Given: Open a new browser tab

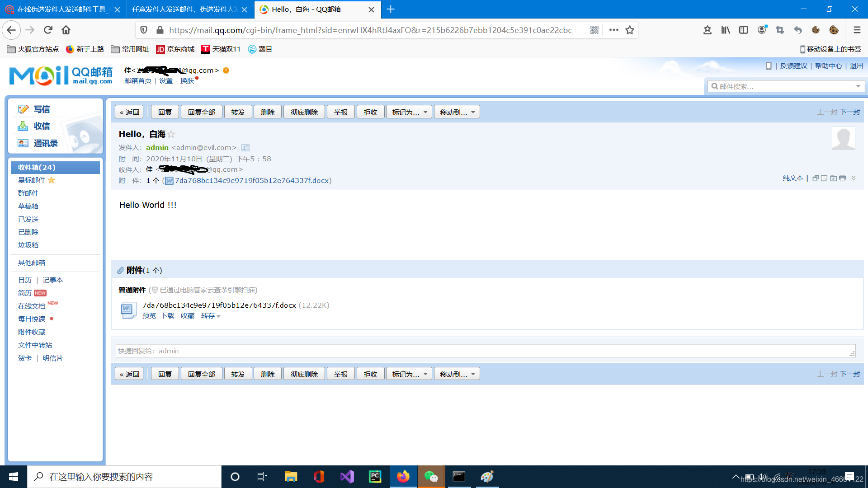Looking at the screenshot, I should [x=391, y=9].
